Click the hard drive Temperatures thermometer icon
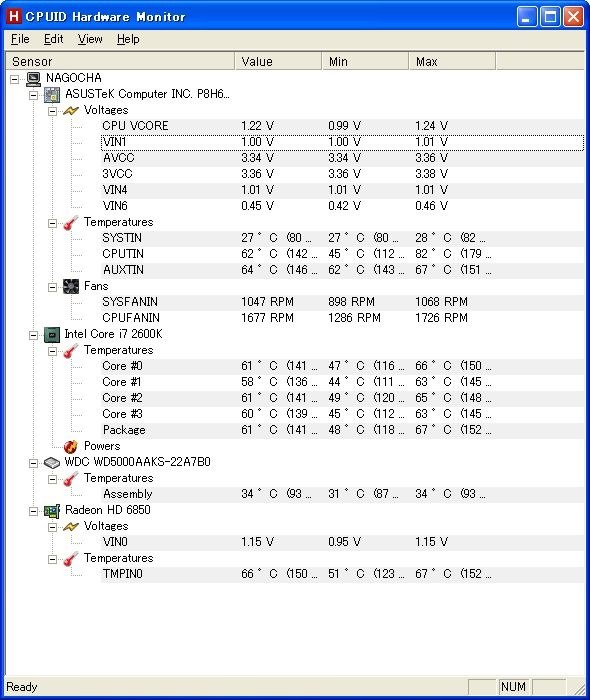The width and height of the screenshot is (590, 700). click(x=71, y=479)
